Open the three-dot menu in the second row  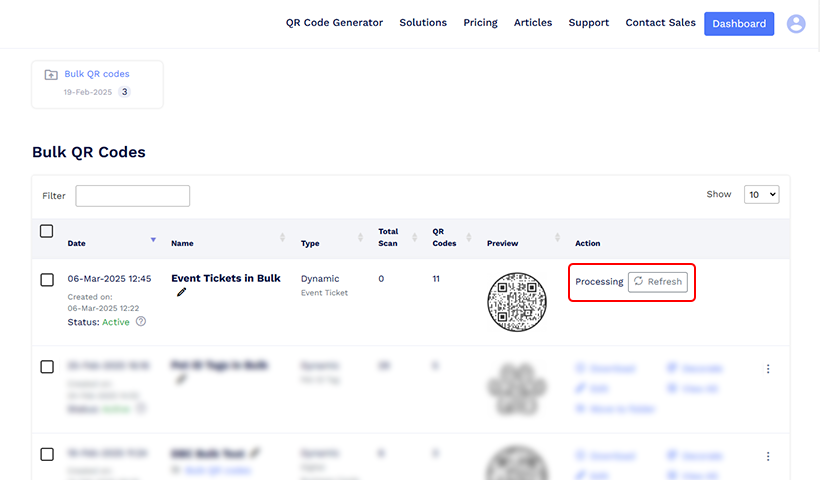pyautogui.click(x=768, y=369)
